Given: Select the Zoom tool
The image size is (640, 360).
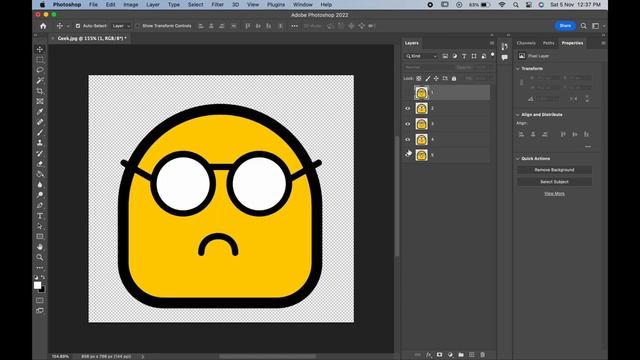Looking at the screenshot, I should pyautogui.click(x=40, y=258).
